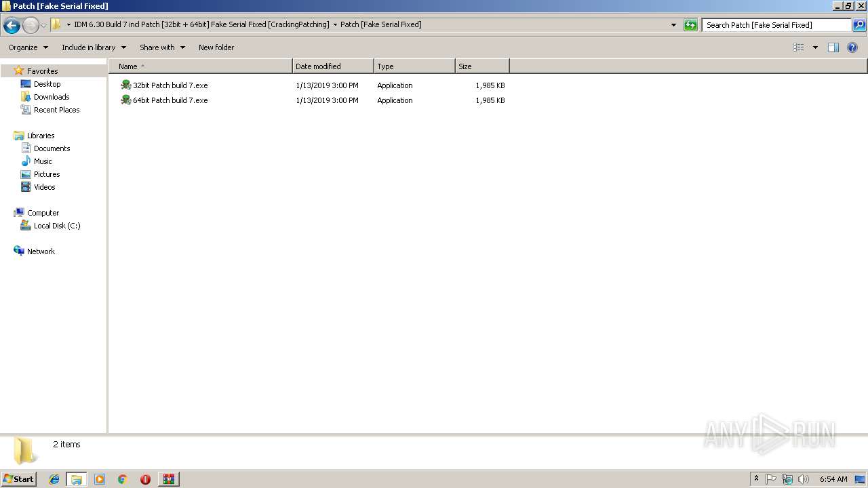This screenshot has height=488, width=868.
Task: Sort by the Type column header
Action: click(x=414, y=66)
